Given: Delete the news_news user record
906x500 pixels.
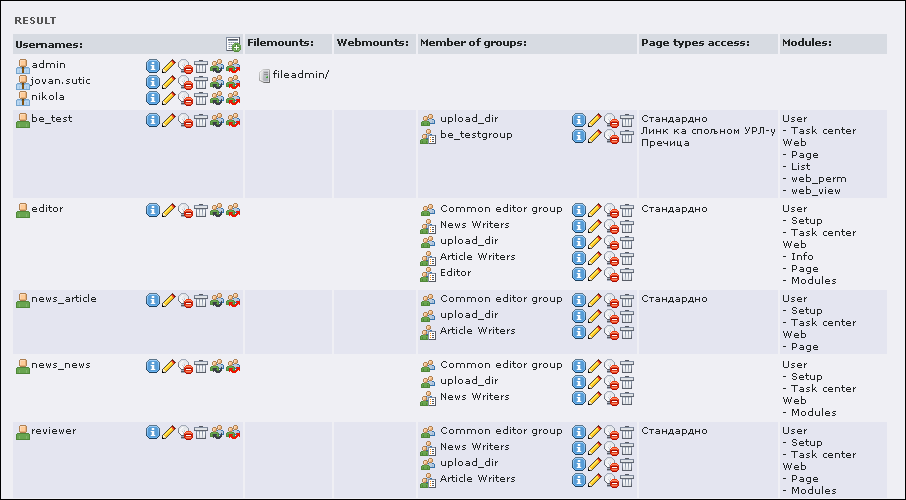Looking at the screenshot, I should coord(200,366).
